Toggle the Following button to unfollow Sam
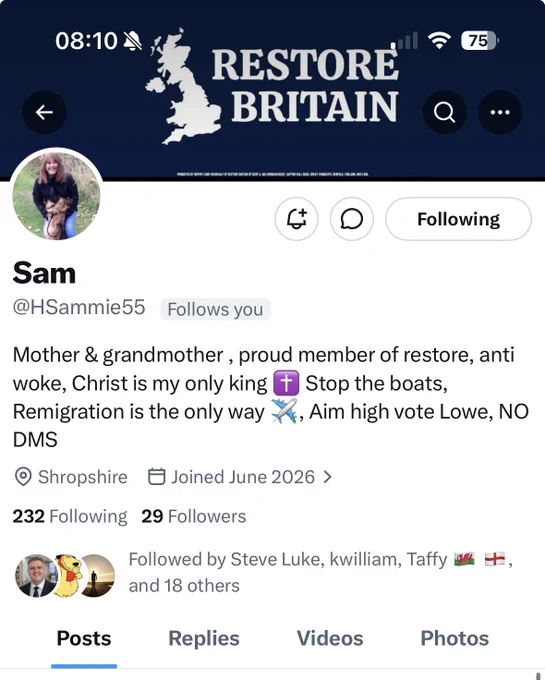 (458, 219)
